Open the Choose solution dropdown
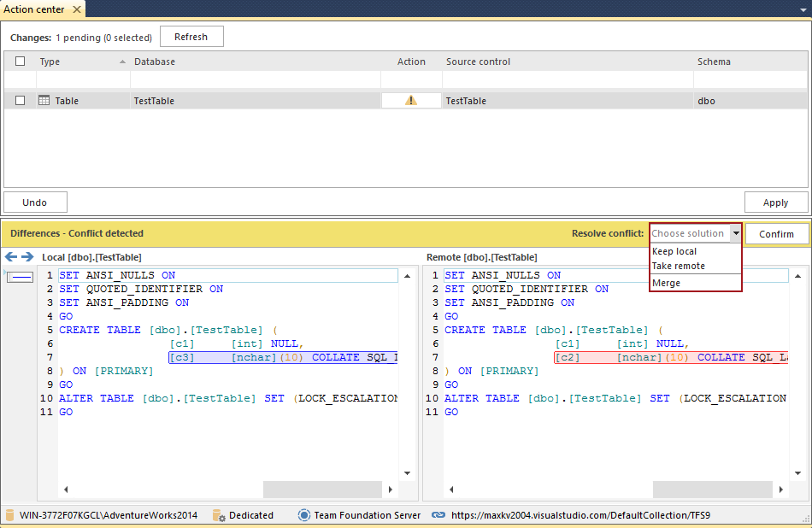812x528 pixels. (x=736, y=233)
